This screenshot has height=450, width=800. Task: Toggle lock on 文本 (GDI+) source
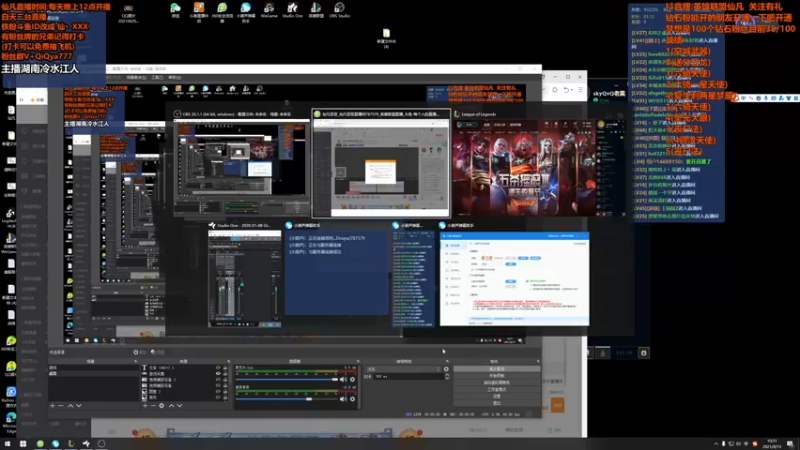pos(225,367)
